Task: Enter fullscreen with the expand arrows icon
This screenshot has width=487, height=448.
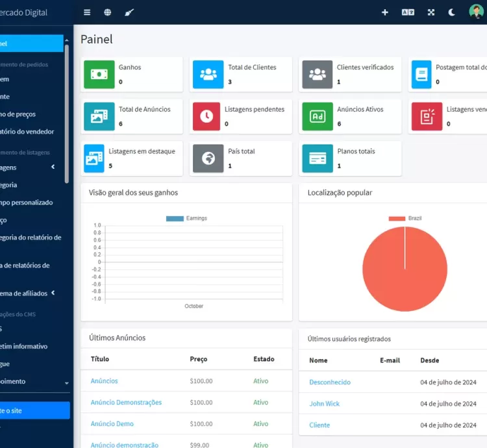Action: click(431, 12)
